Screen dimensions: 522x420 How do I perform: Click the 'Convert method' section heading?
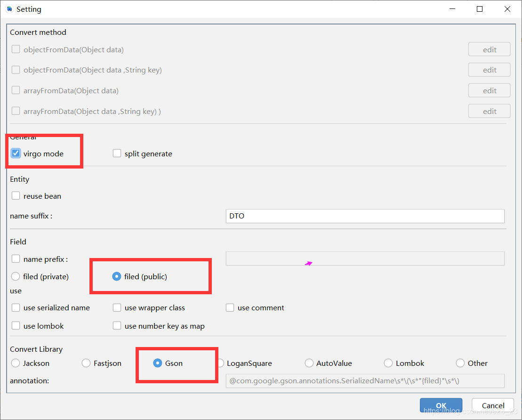tap(38, 32)
